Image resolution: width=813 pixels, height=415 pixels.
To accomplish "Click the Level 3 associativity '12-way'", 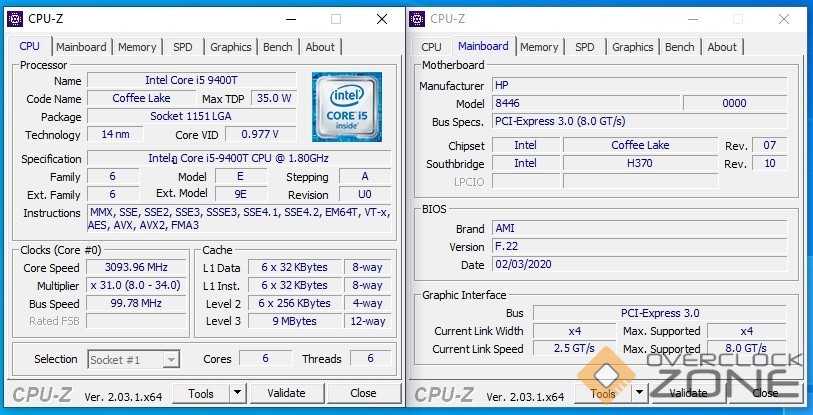I will tap(368, 321).
